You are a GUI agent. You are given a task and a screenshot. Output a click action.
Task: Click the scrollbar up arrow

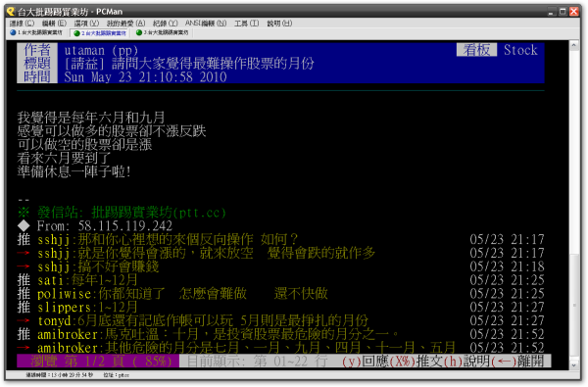point(573,45)
